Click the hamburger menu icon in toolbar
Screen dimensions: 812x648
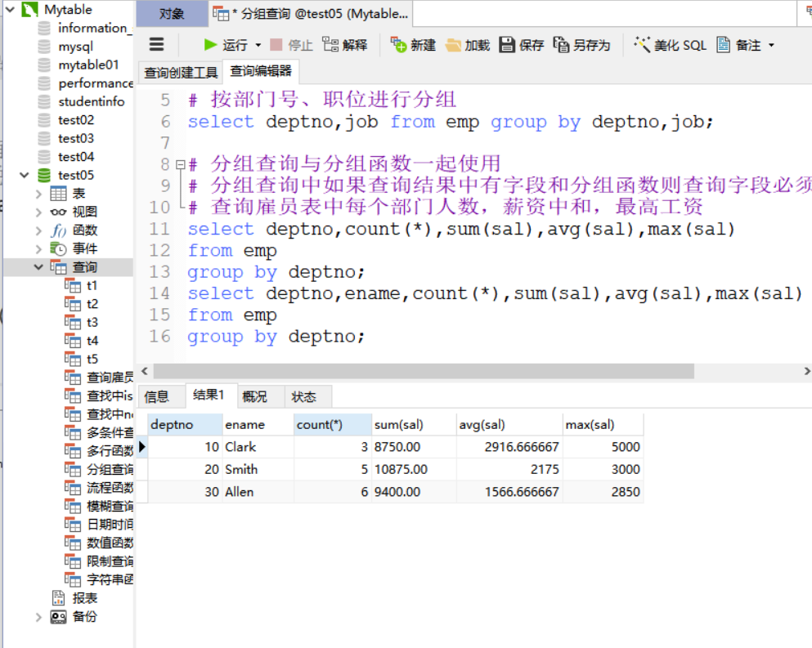click(x=156, y=44)
